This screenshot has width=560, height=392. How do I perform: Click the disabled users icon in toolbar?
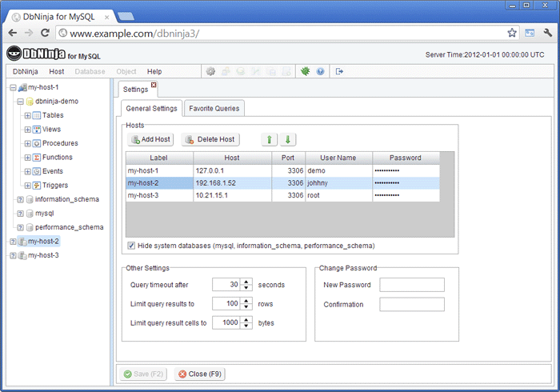coord(226,71)
